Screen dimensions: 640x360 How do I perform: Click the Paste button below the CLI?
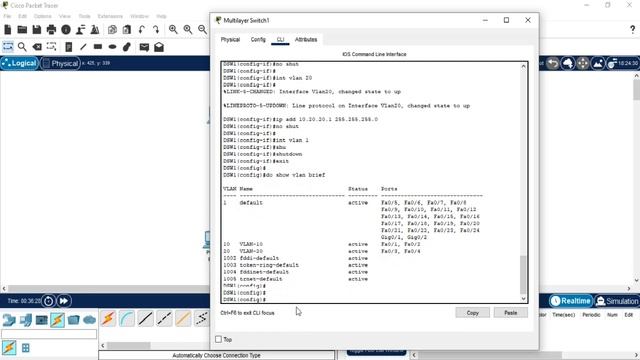click(x=510, y=313)
